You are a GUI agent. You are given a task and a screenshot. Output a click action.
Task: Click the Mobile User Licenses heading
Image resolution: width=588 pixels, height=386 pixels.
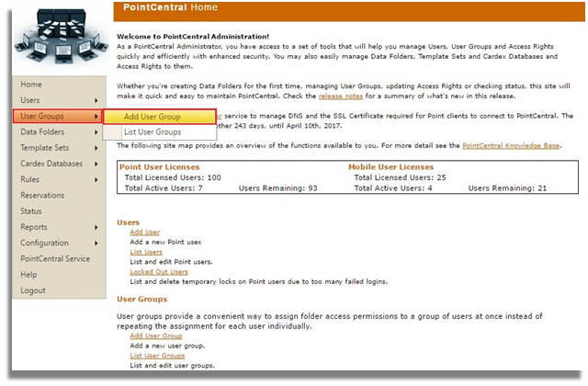[x=390, y=167]
